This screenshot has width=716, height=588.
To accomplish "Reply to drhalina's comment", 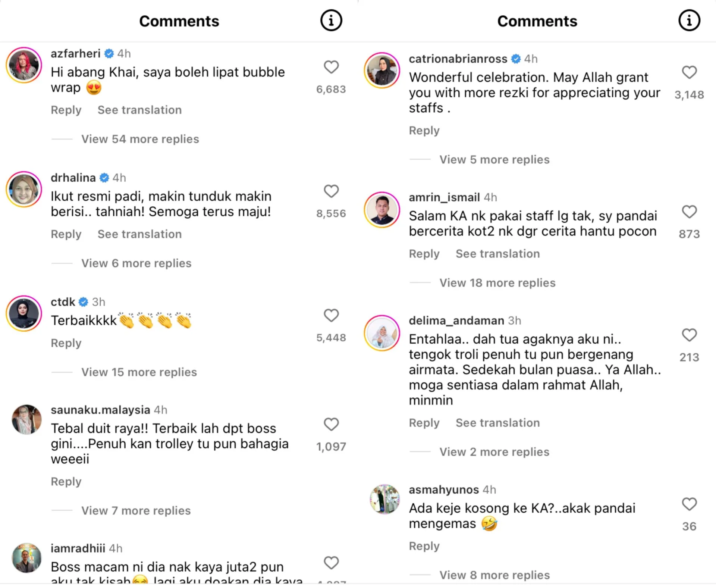I will point(66,234).
